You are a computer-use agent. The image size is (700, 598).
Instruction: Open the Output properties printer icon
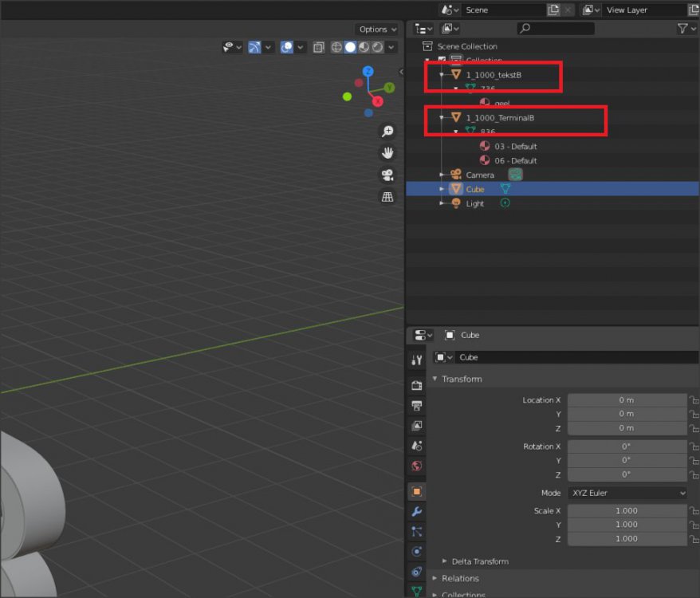416,406
